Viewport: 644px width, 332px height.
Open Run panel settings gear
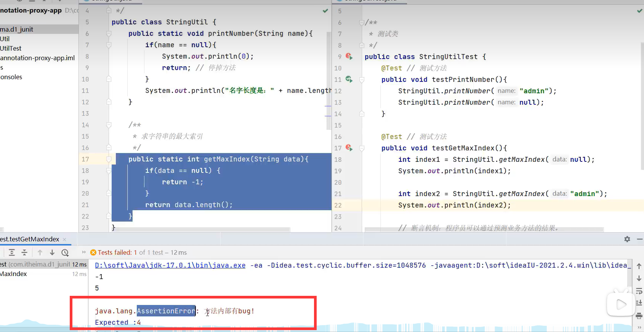click(x=627, y=239)
